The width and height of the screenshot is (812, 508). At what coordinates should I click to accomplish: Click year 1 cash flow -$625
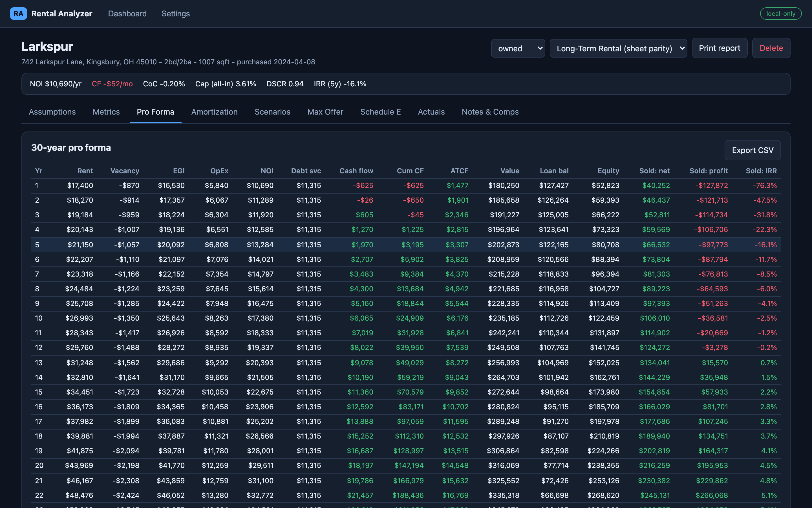pyautogui.click(x=363, y=185)
